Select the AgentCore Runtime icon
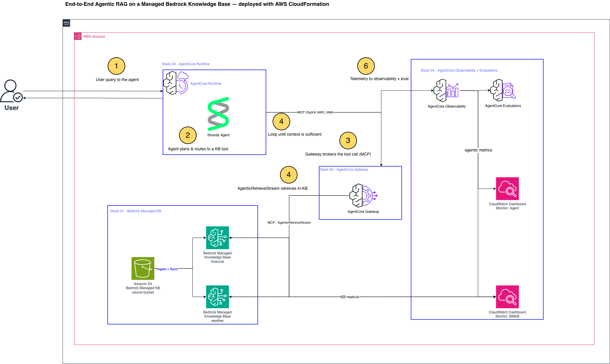This screenshot has height=364, width=610. 176,83
